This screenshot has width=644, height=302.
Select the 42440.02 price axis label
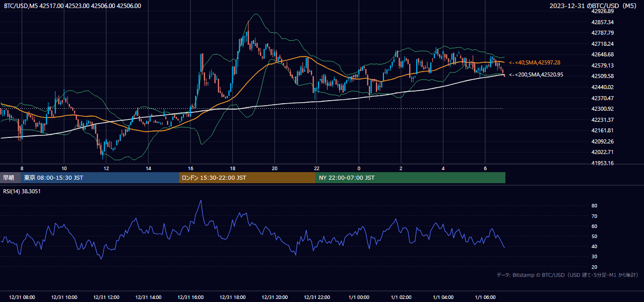(x=603, y=87)
